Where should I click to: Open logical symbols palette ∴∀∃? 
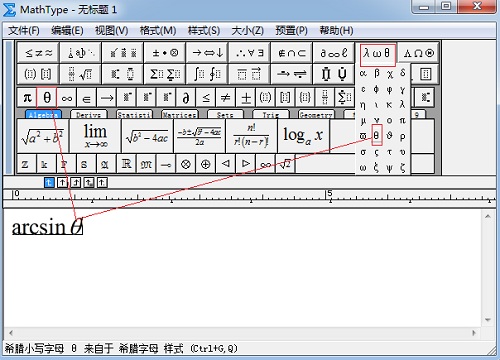coord(250,53)
